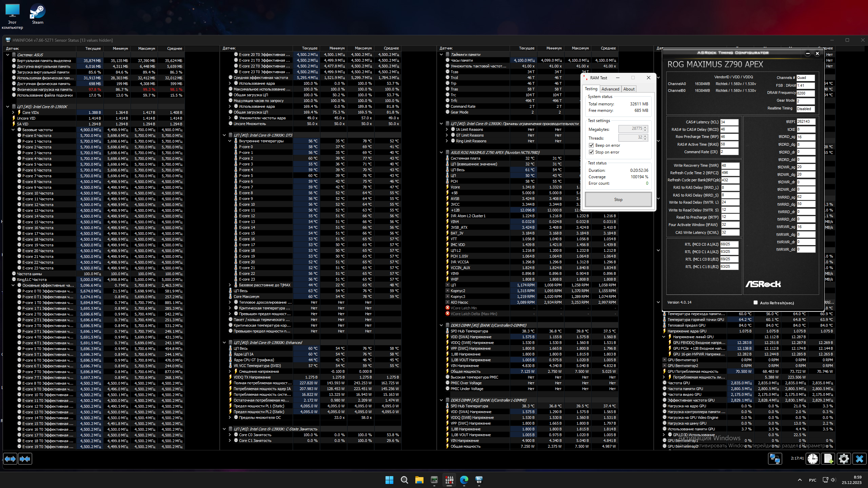Click the HWiNFO clock reset timer icon
Screen dimensions: 868x488
point(813,459)
